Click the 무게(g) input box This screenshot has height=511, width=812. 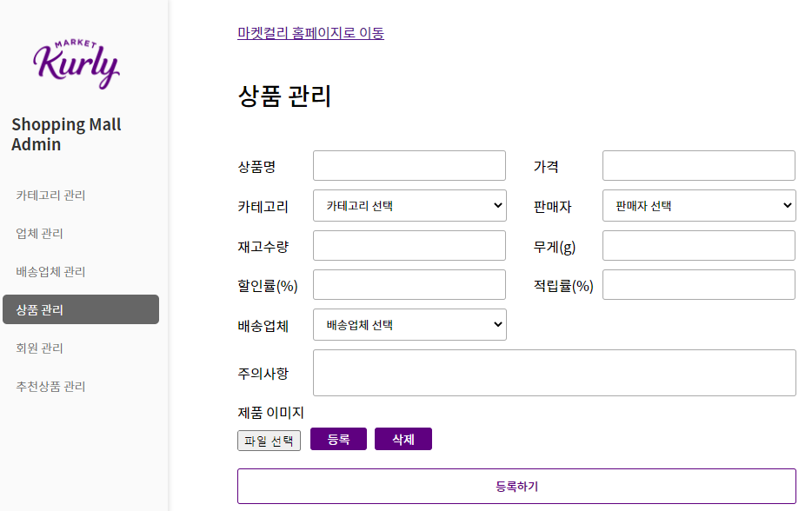[699, 245]
